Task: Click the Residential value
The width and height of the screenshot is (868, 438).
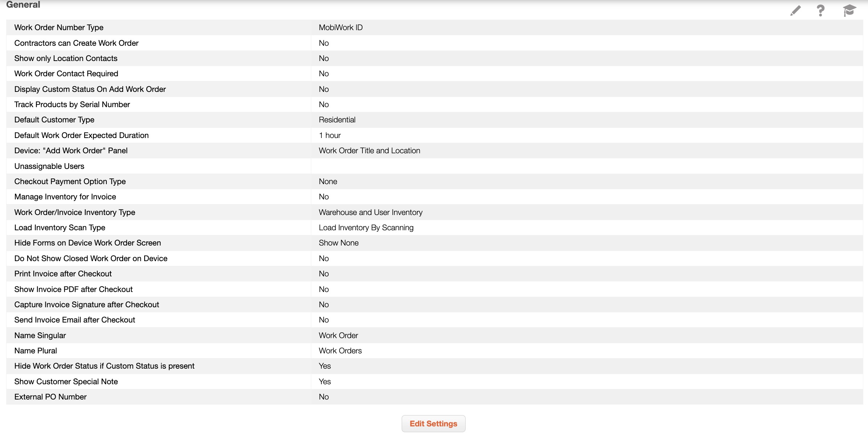Action: 337,120
